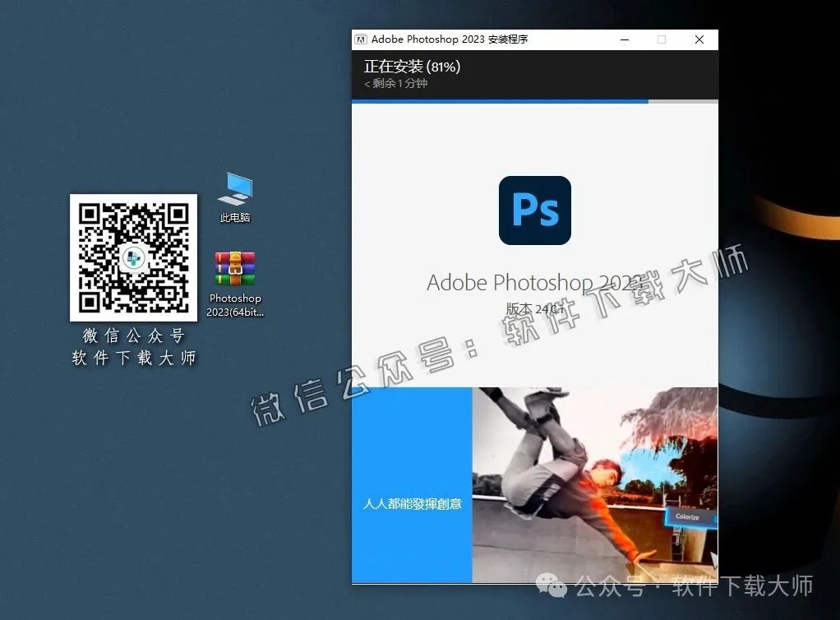Viewport: 840px width, 620px height.
Task: Click the 软件下载大师 text on the desktop
Action: click(x=133, y=358)
